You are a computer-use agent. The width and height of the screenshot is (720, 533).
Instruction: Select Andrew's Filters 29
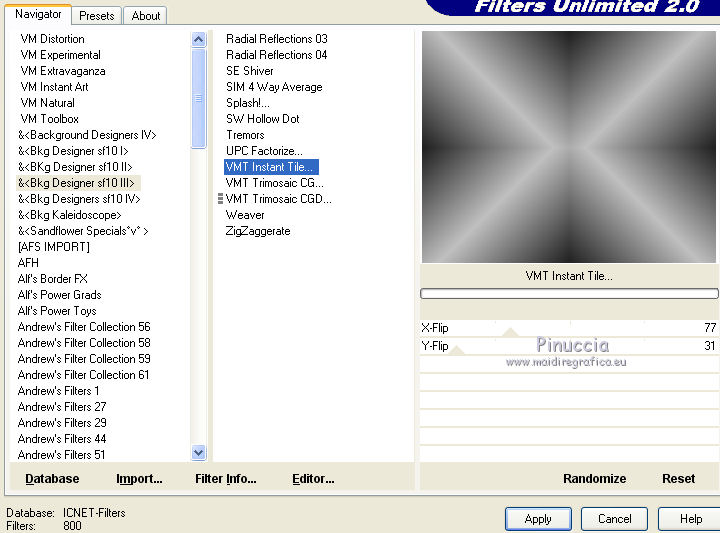(62, 423)
